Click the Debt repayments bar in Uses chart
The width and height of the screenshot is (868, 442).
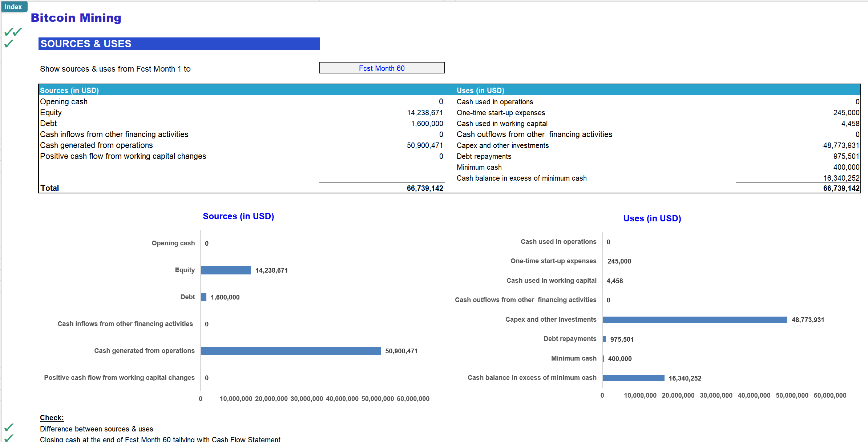pyautogui.click(x=604, y=339)
